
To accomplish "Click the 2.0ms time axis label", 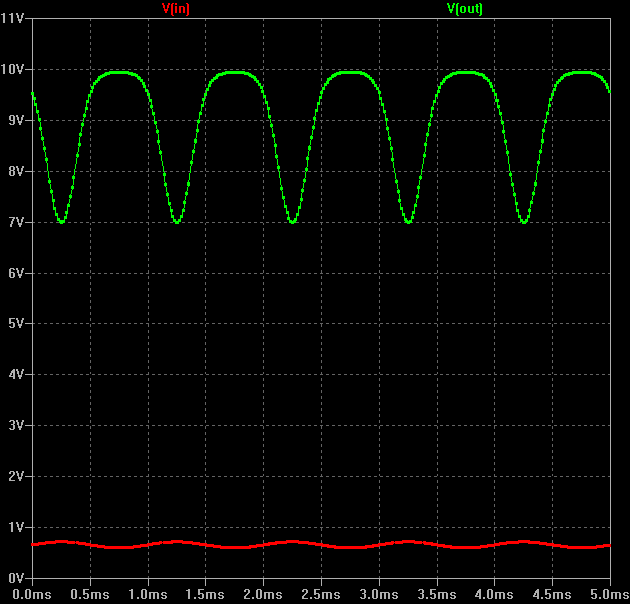I will [263, 594].
